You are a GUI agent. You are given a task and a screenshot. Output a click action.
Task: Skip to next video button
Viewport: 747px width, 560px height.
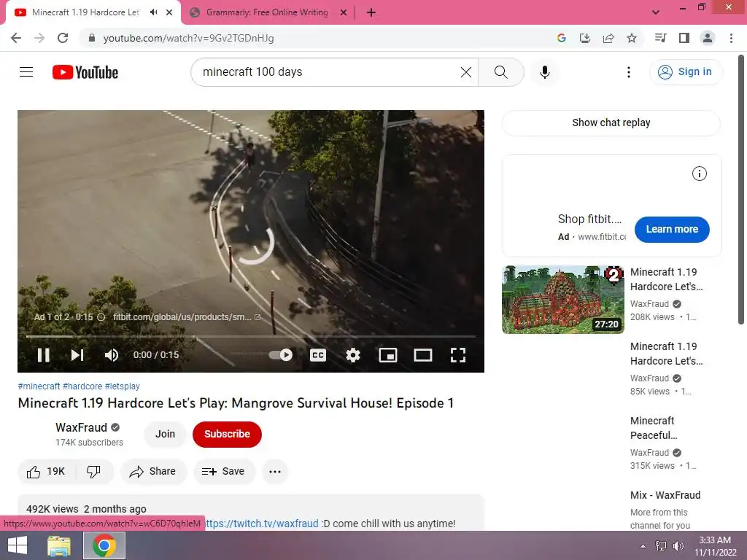77,355
